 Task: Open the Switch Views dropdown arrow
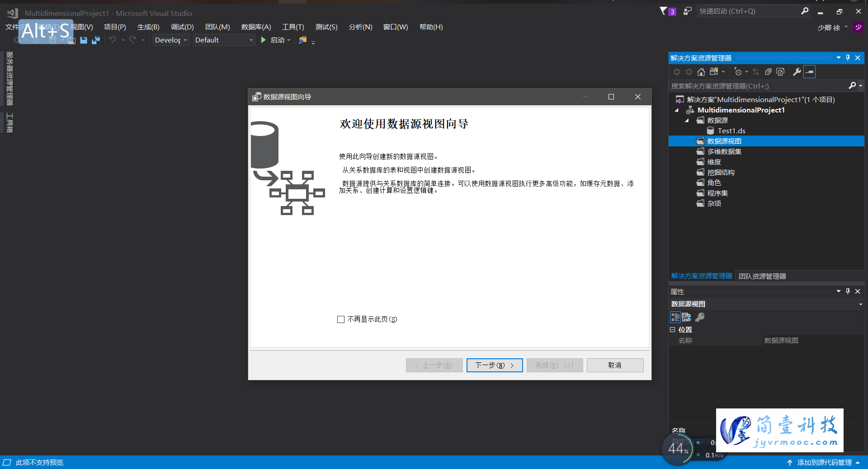tap(723, 72)
